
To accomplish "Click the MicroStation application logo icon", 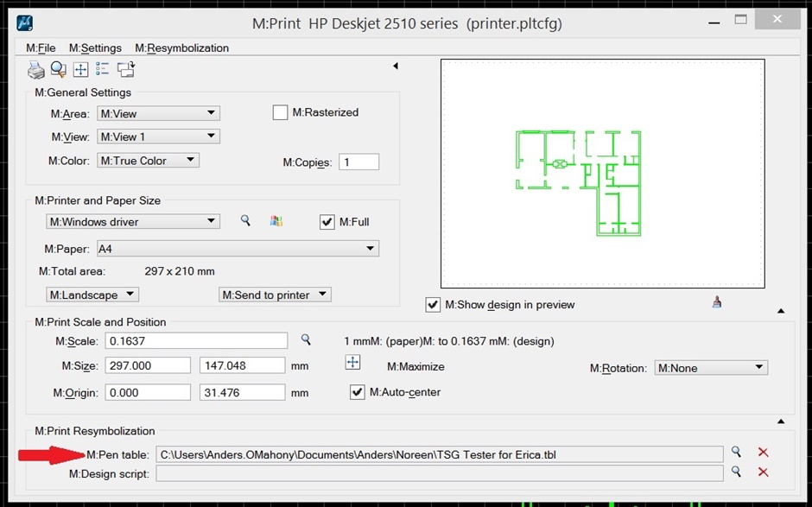I will point(24,23).
